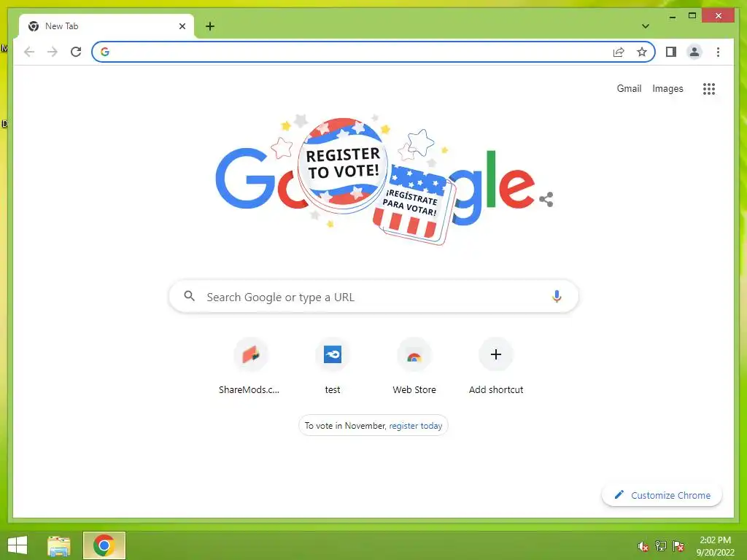Start voice search with the microphone
747x560 pixels.
[556, 297]
